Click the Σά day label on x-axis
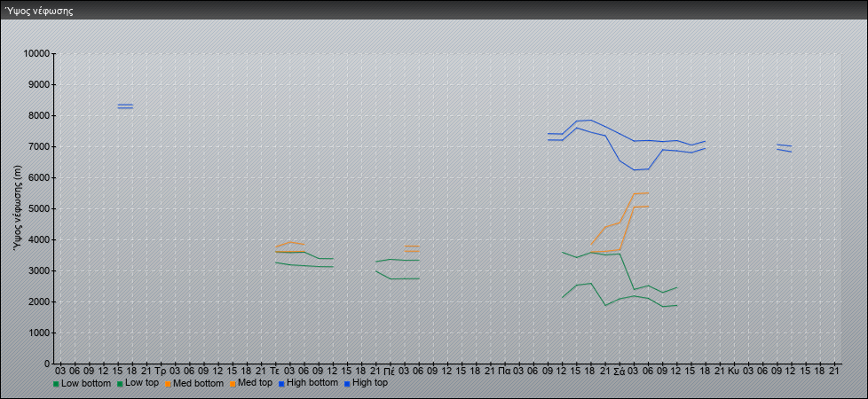The height and width of the screenshot is (399, 868). (619, 372)
